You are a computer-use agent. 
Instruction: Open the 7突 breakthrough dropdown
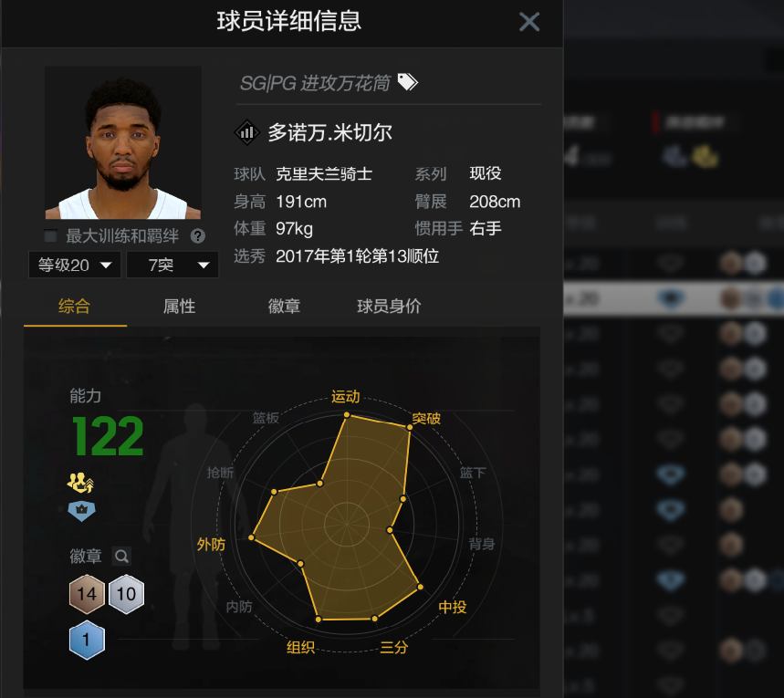[x=172, y=265]
